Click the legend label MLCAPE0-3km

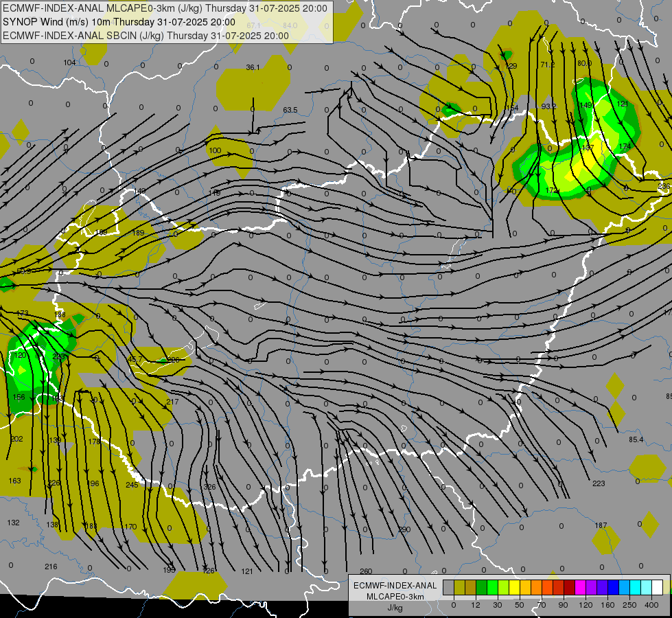pyautogui.click(x=395, y=597)
